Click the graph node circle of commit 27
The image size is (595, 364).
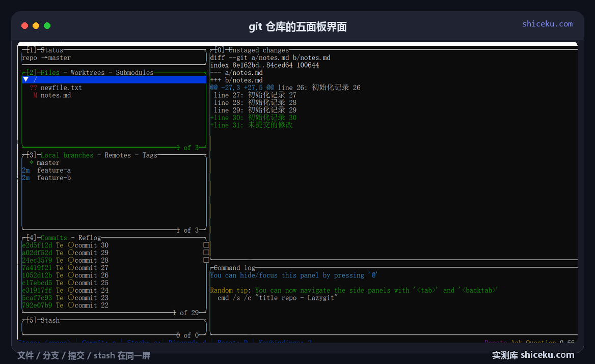71,268
